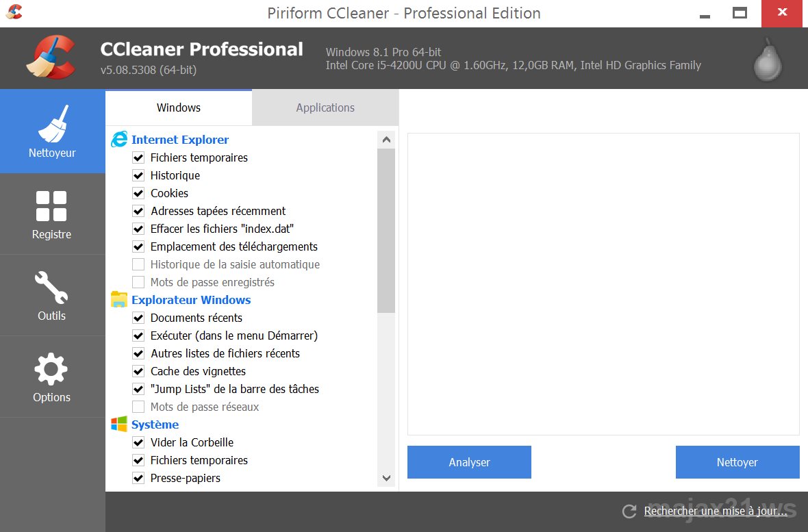Uncheck Vider la Corbeille
The width and height of the screenshot is (808, 532).
(138, 442)
